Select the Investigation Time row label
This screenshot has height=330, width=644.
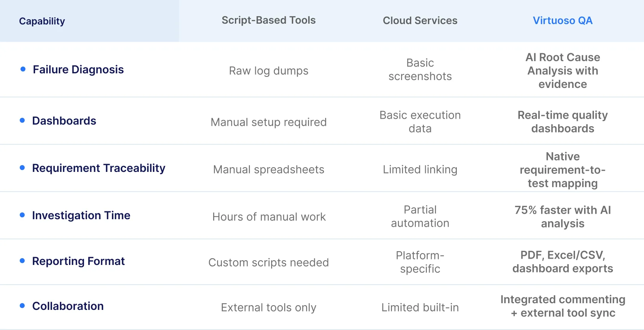[81, 215]
